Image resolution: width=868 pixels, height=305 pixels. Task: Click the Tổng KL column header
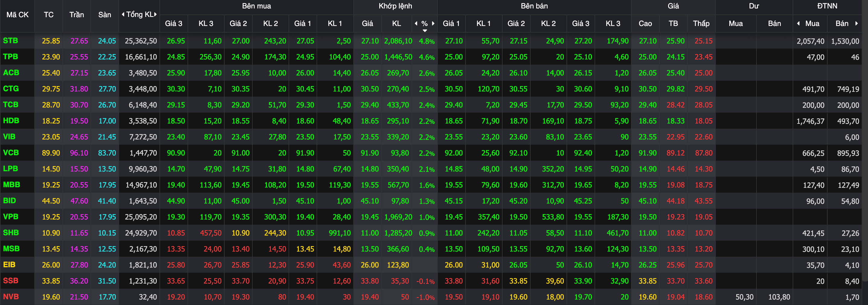pyautogui.click(x=140, y=14)
